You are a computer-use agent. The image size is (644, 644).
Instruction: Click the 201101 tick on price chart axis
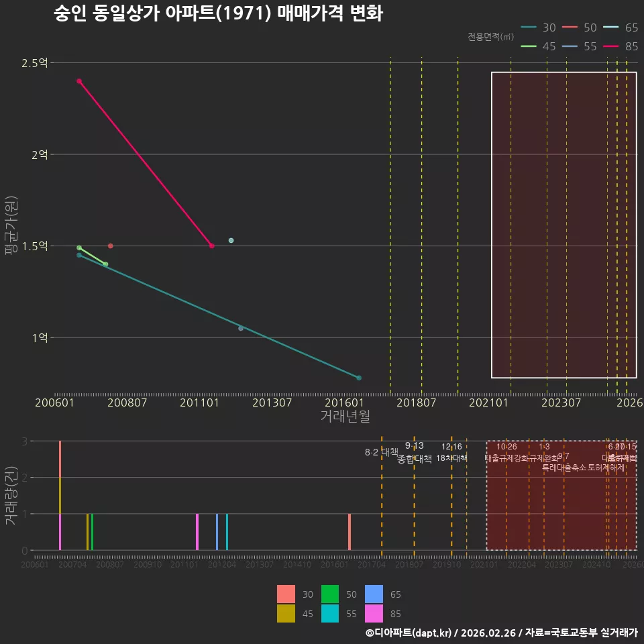point(200,402)
